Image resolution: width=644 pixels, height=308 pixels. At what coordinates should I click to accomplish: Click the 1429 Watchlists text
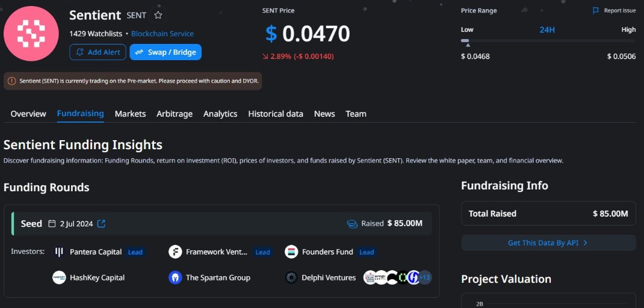coord(96,34)
